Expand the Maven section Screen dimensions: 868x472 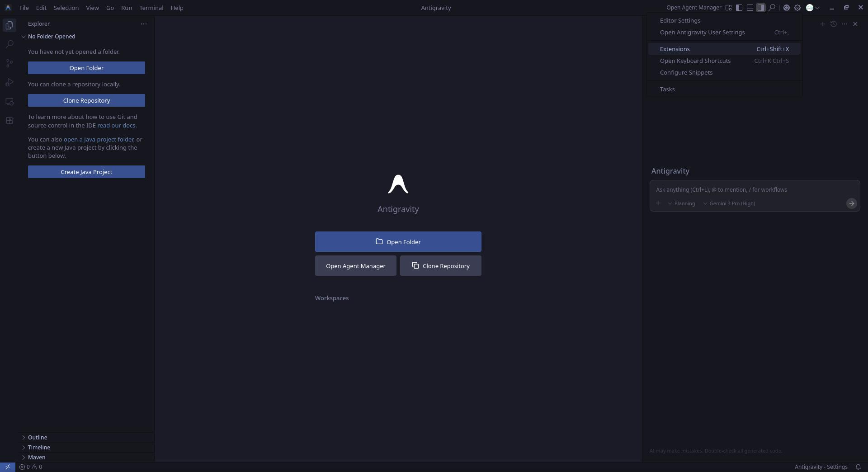(x=86, y=458)
